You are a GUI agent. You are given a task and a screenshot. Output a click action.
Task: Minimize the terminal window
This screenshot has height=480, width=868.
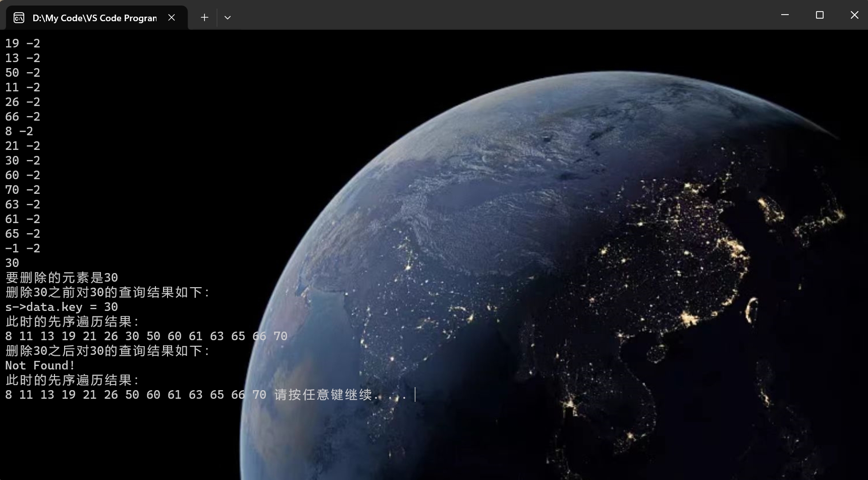(785, 15)
